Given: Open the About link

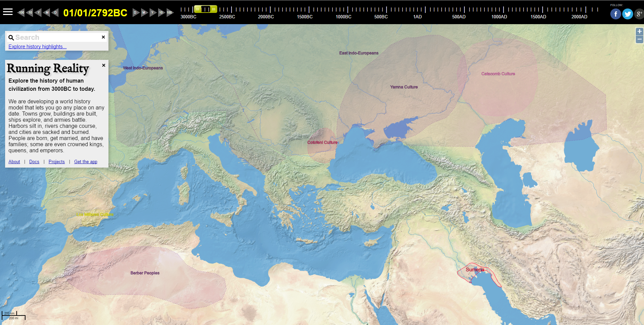Looking at the screenshot, I should (14, 162).
